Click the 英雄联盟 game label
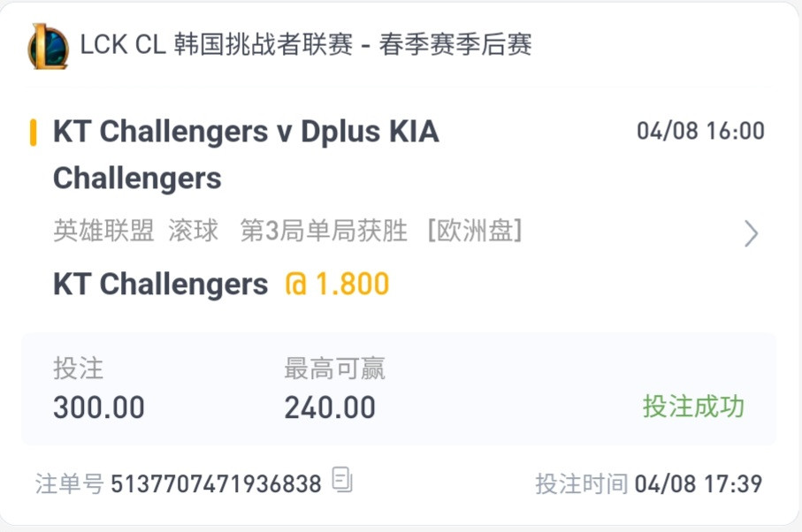The width and height of the screenshot is (802, 532). [103, 231]
